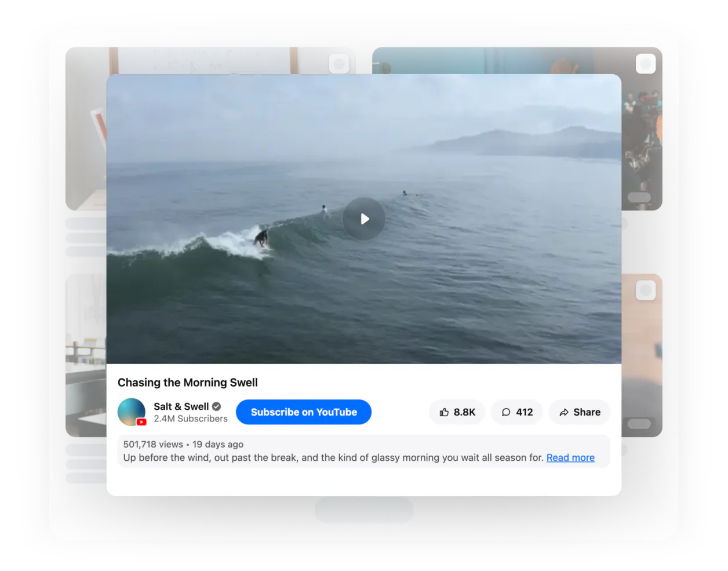Toggle the checkbox on the bottom-right background card

click(646, 290)
